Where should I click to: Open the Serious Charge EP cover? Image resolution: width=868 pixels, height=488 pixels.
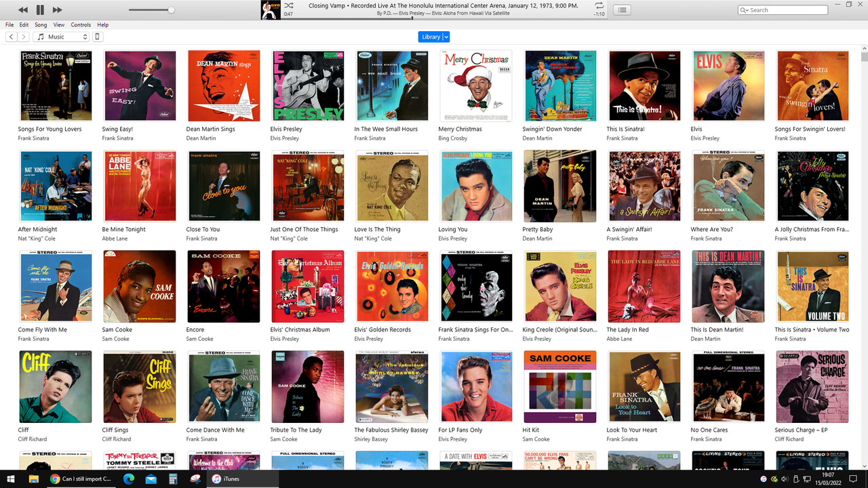pyautogui.click(x=812, y=387)
